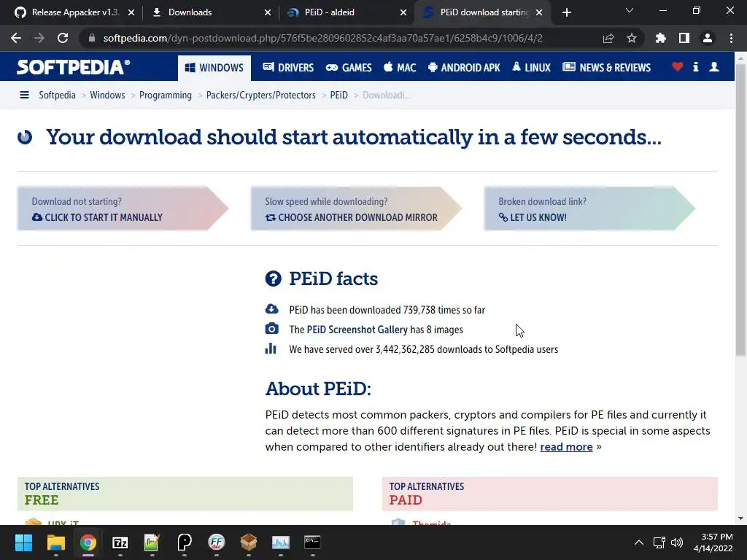This screenshot has width=747, height=560.
Task: Go to the PEiD breadcrumb
Action: point(338,95)
